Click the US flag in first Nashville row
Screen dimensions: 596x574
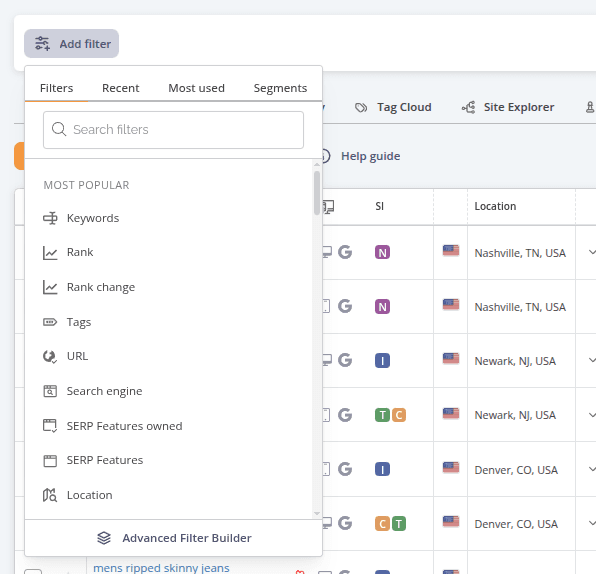[x=451, y=251]
